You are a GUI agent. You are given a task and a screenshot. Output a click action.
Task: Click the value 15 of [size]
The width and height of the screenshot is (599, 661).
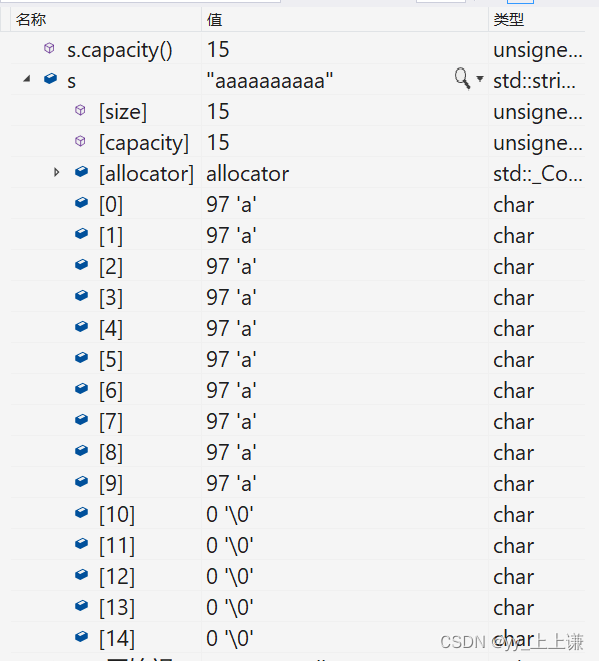click(218, 111)
